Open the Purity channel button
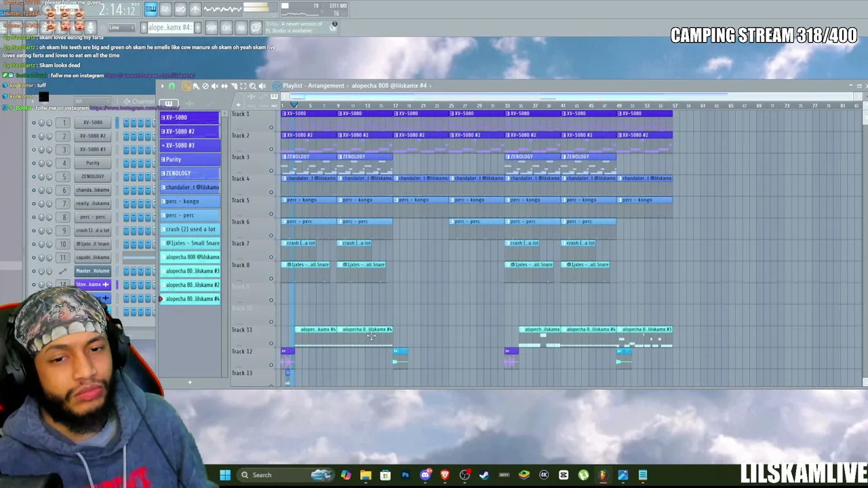The image size is (868, 488). [93, 163]
